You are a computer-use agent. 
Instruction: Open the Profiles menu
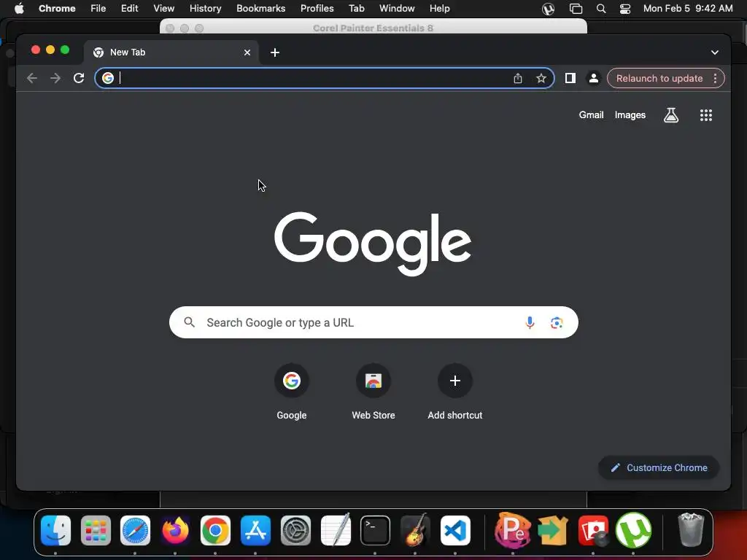317,9
